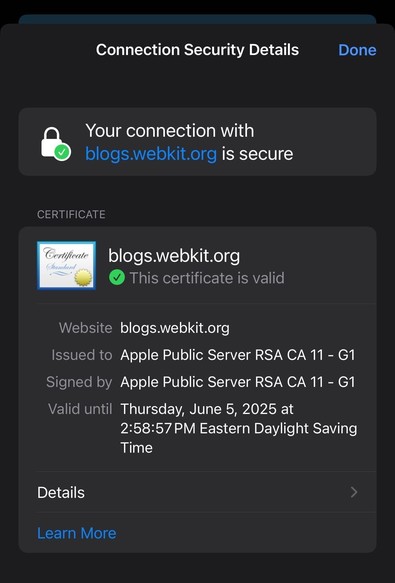395x583 pixels.
Task: Click the Issued to certificate authority value
Action: pos(238,355)
